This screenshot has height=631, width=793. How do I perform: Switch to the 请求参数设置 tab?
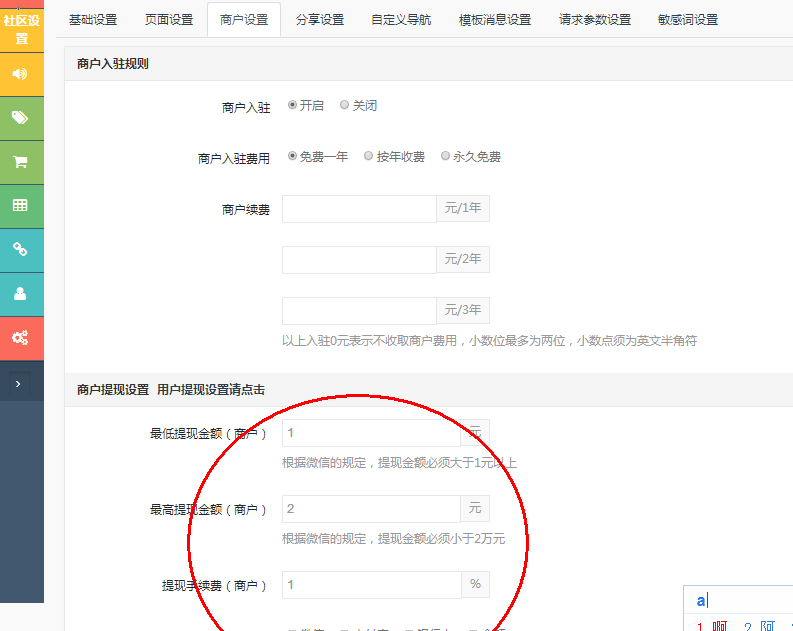(595, 20)
